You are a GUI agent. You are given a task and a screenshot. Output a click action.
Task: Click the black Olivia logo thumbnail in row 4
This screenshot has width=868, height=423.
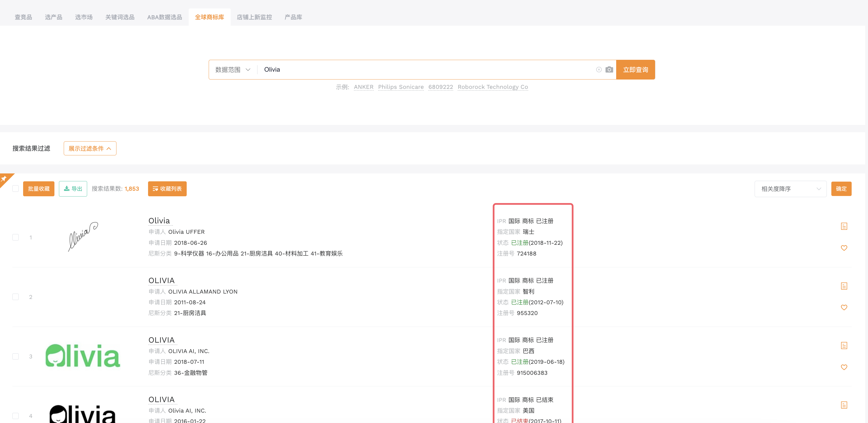[x=83, y=414]
